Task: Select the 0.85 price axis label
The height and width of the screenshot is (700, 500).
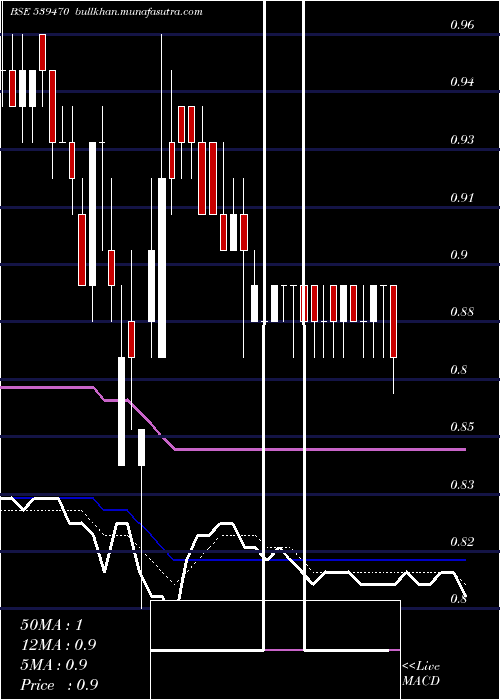Action: pos(462,427)
